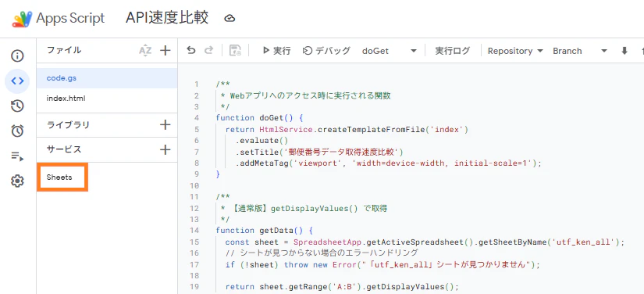Screen dimensions: 644x294
Task: Open project history clock icon
Action: [x=17, y=106]
